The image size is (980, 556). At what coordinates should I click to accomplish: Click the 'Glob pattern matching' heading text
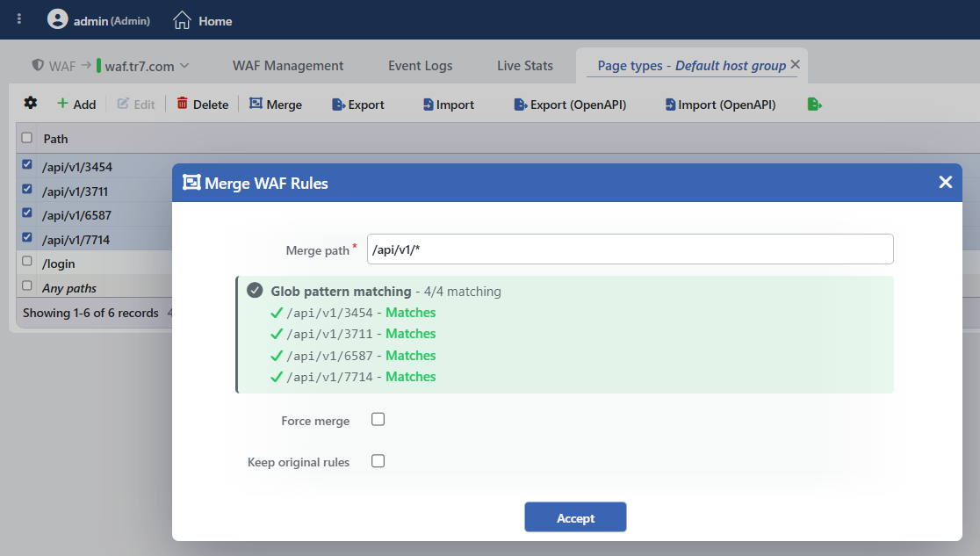coord(341,291)
